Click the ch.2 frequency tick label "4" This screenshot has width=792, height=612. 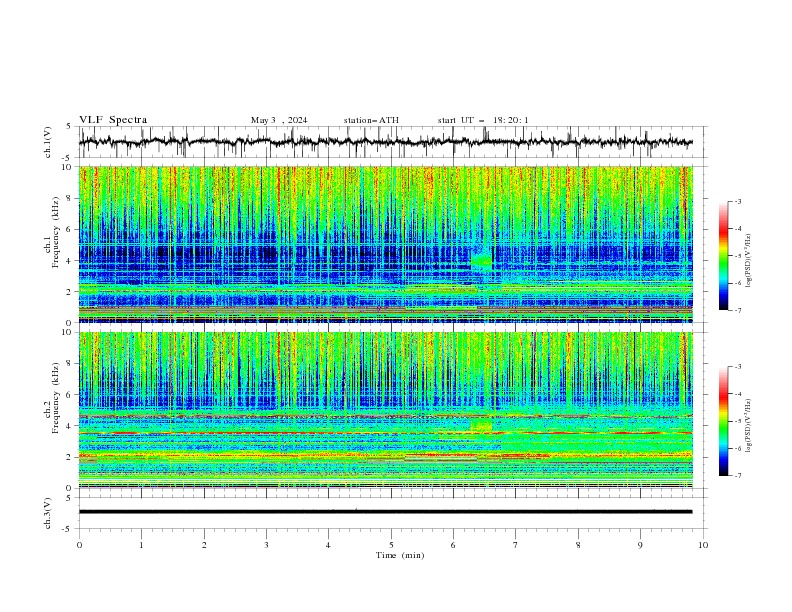pyautogui.click(x=70, y=426)
